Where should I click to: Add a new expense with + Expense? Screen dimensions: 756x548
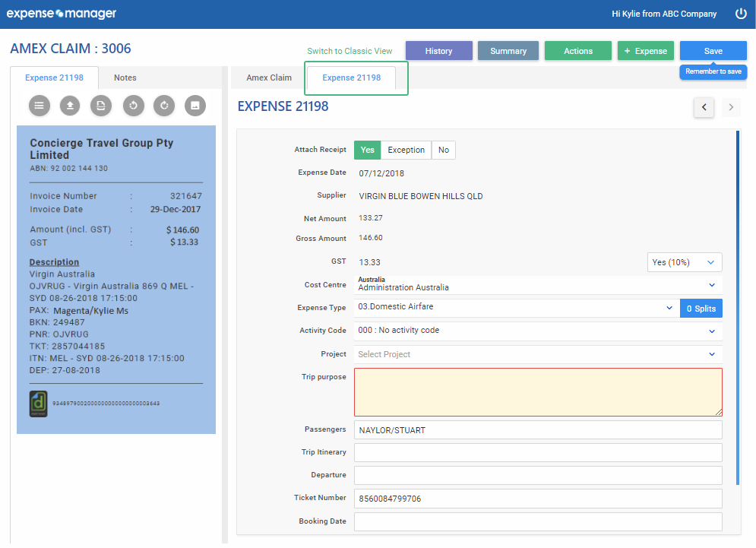646,51
